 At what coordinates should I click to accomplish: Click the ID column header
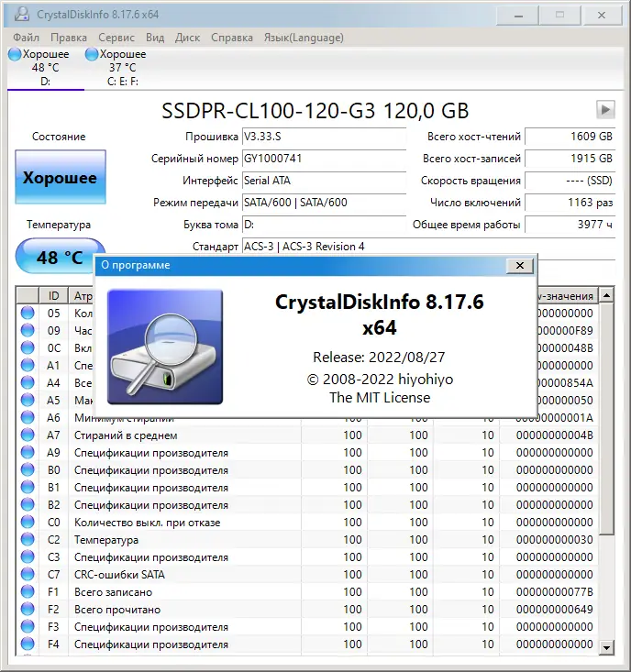coord(53,295)
